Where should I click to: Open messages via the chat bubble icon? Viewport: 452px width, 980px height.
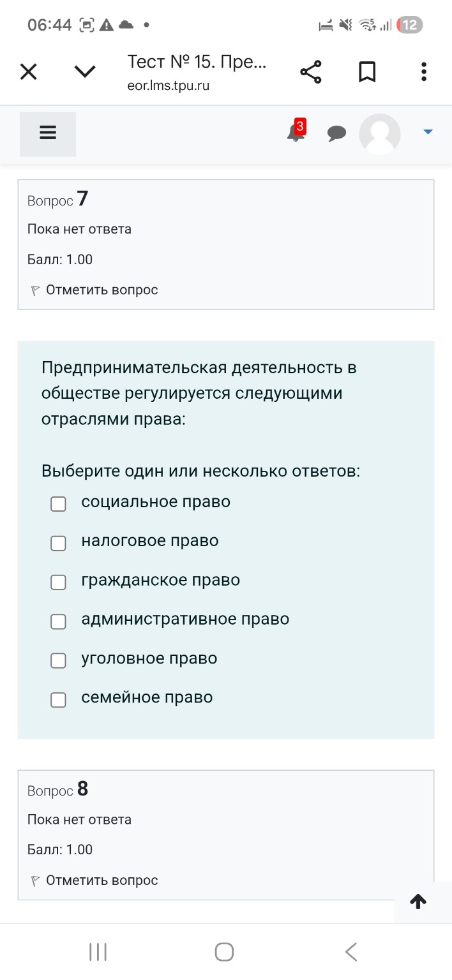pyautogui.click(x=336, y=134)
